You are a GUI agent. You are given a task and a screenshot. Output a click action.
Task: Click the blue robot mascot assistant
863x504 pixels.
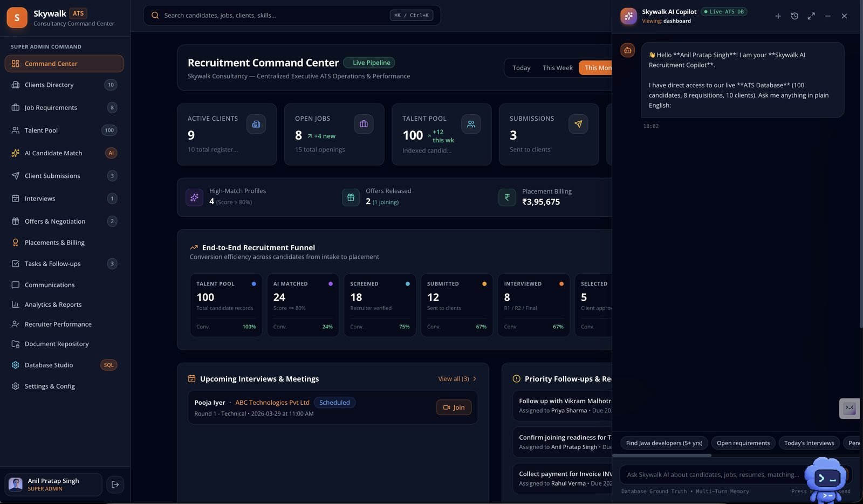pyautogui.click(x=826, y=479)
